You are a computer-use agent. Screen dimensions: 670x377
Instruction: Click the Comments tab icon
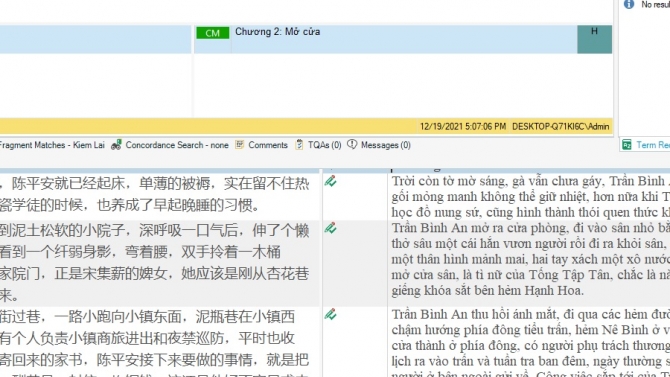(240, 144)
